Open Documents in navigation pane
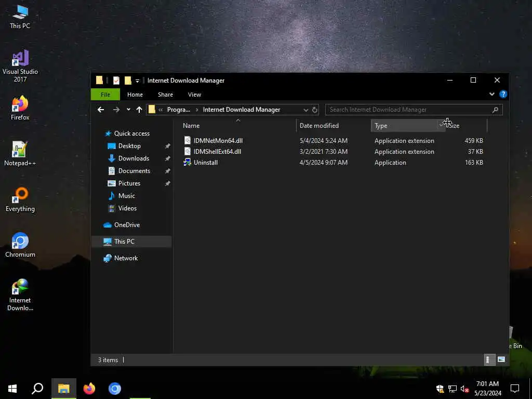This screenshot has width=532, height=399. tap(134, 170)
